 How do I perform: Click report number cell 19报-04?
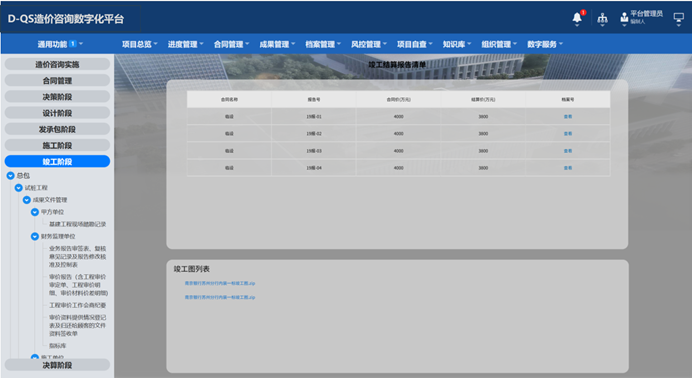pos(314,168)
